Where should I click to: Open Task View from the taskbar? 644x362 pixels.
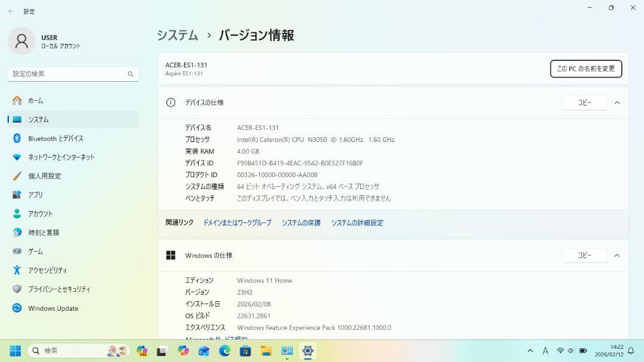[x=162, y=351]
